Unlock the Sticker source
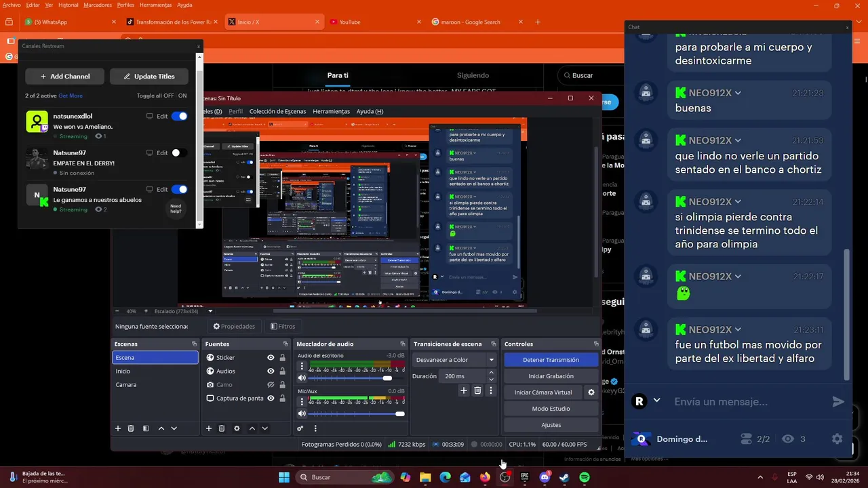The image size is (868, 488). pyautogui.click(x=282, y=358)
